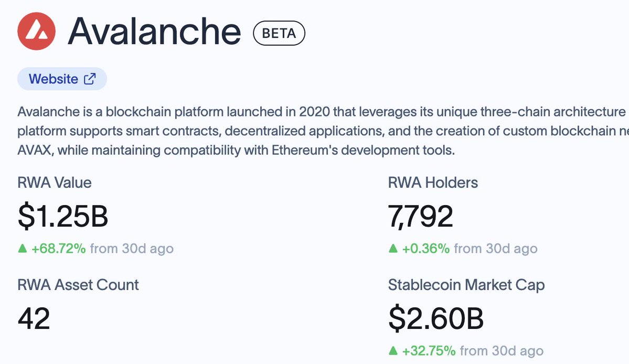Select the Stablecoin Market Cap label
The image size is (629, 364).
tap(466, 285)
